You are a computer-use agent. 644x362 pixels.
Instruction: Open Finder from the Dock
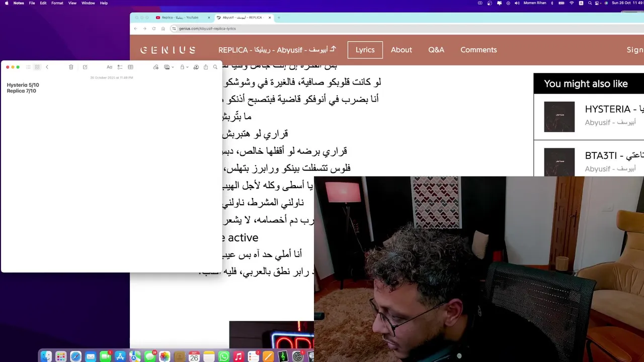tap(46, 356)
